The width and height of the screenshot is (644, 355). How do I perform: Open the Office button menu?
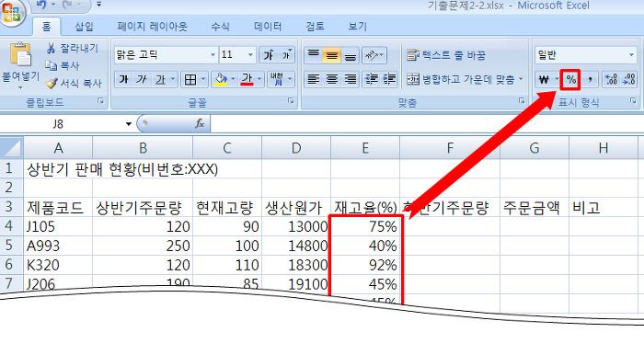click(x=11, y=12)
